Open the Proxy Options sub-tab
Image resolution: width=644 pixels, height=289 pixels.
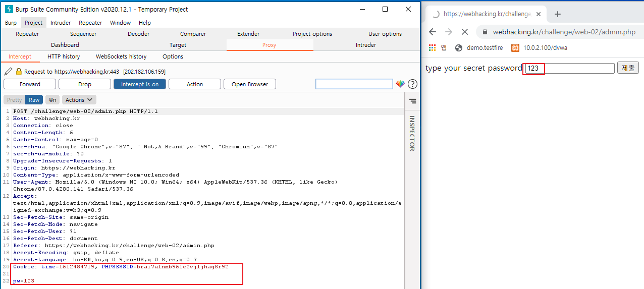pyautogui.click(x=173, y=56)
